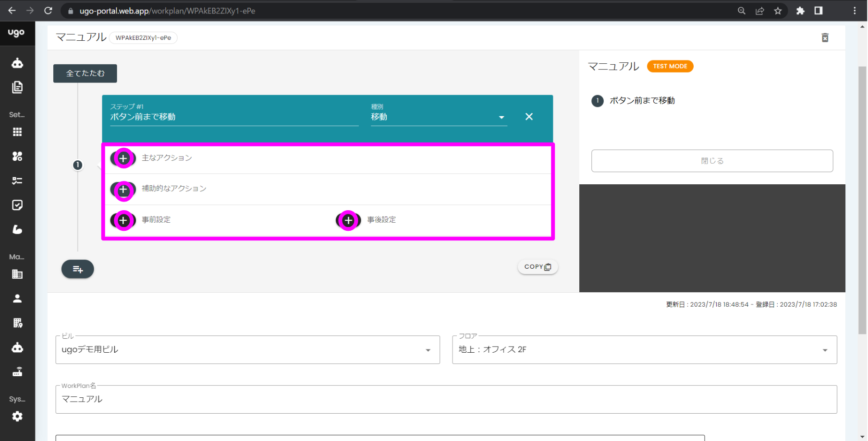Screen dimensions: 868x441
Task: Open the flexed arm icon in the sidebar
Action: click(x=17, y=229)
